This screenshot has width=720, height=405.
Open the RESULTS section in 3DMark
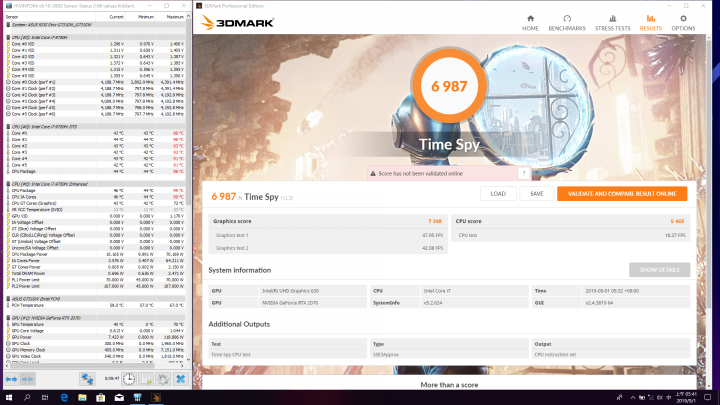651,22
